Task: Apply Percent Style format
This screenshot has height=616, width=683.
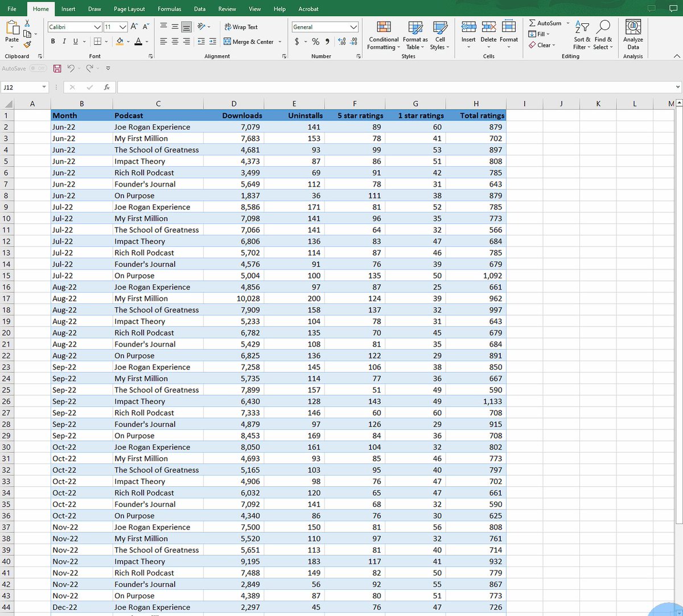Action: click(315, 42)
